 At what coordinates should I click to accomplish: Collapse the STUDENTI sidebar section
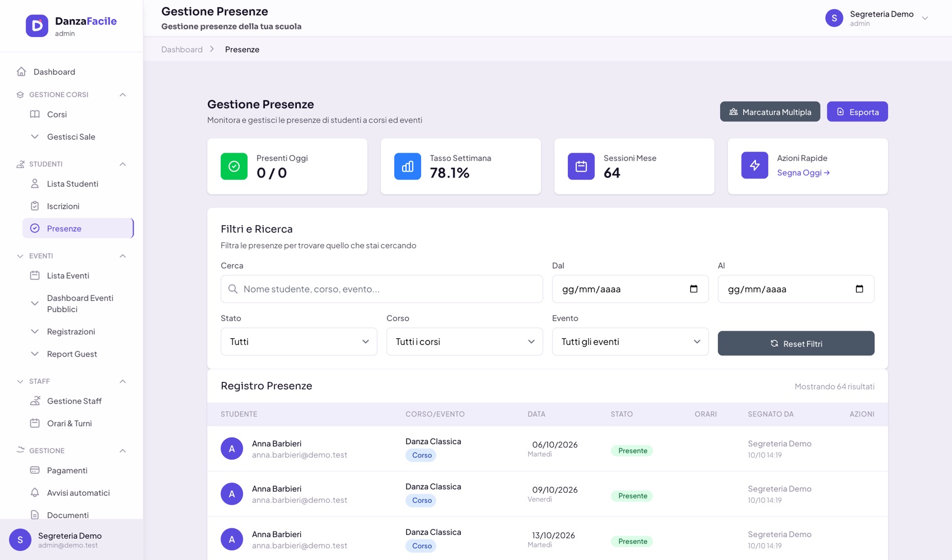coord(123,164)
